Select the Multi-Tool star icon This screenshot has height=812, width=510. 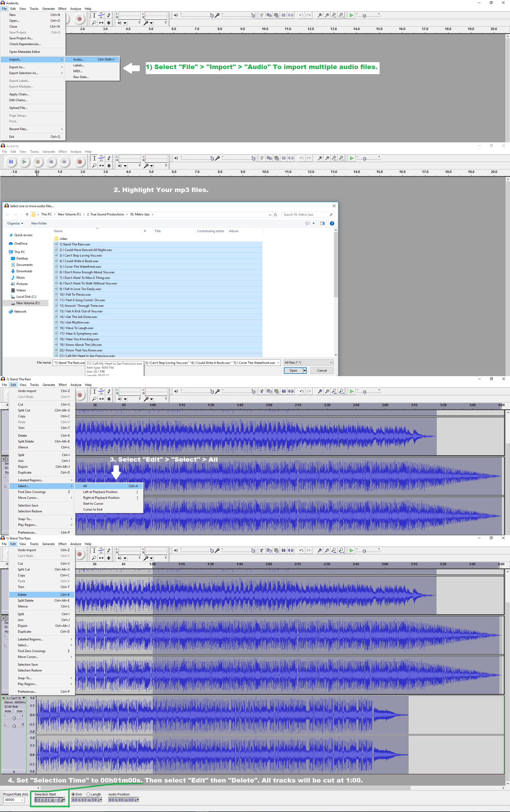click(x=109, y=165)
